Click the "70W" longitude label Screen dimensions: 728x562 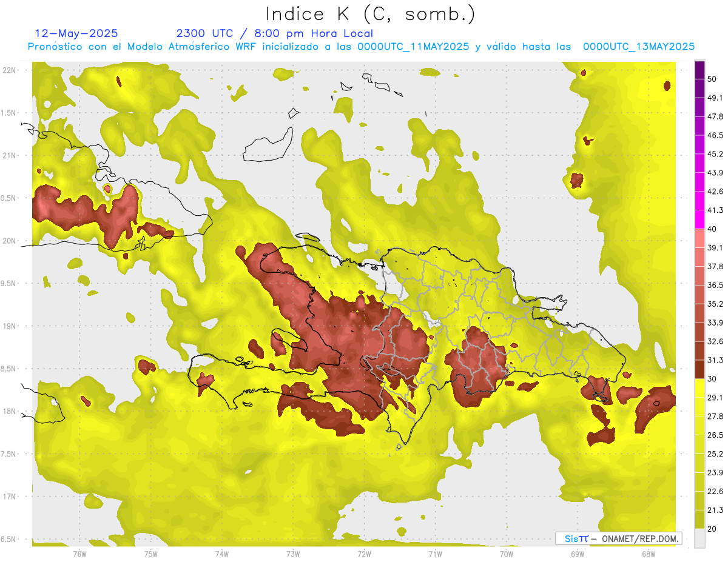(x=507, y=554)
